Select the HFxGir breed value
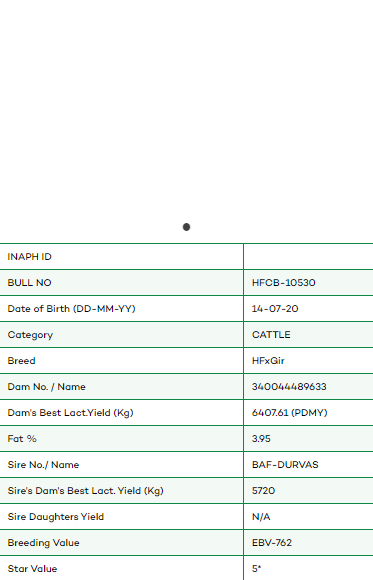Screen dimensions: 373x580 (x=268, y=361)
